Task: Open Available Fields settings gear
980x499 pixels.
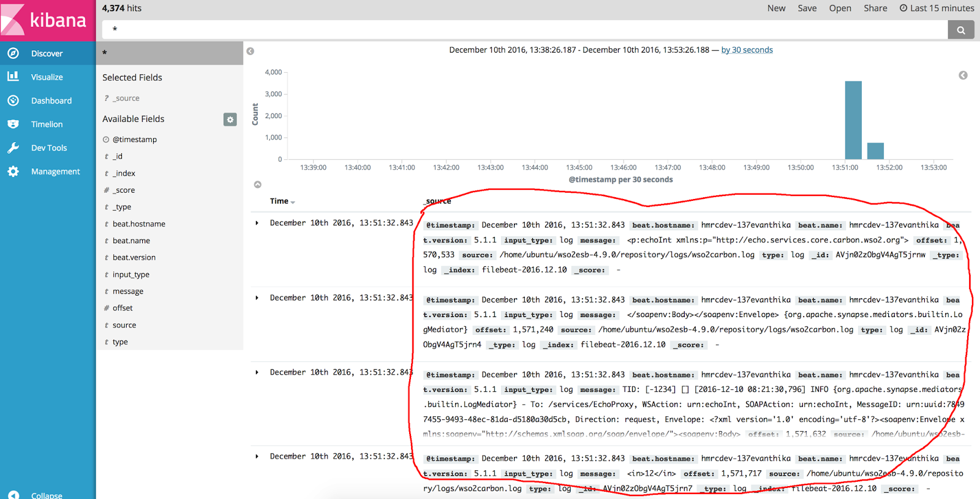Action: [230, 119]
